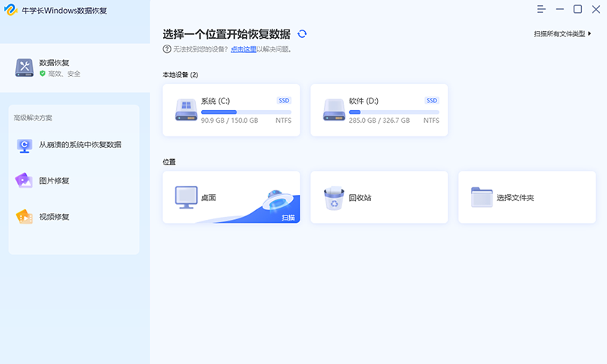Click the 图片修复 photo icon

point(24,180)
